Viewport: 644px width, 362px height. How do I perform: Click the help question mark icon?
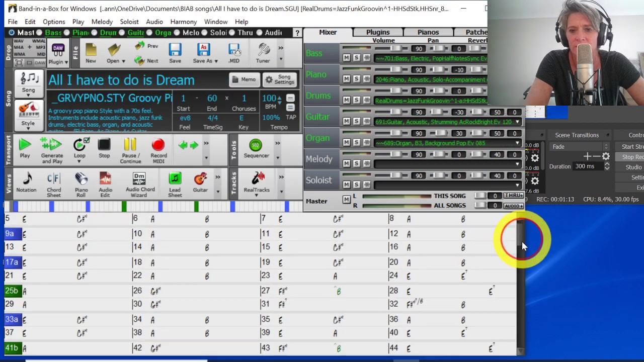(297, 33)
